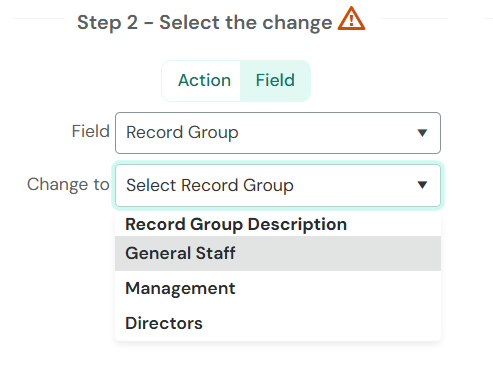This screenshot has width=493, height=372.
Task: Click the arrow icon on the Select Record Group dropdown
Action: click(422, 185)
